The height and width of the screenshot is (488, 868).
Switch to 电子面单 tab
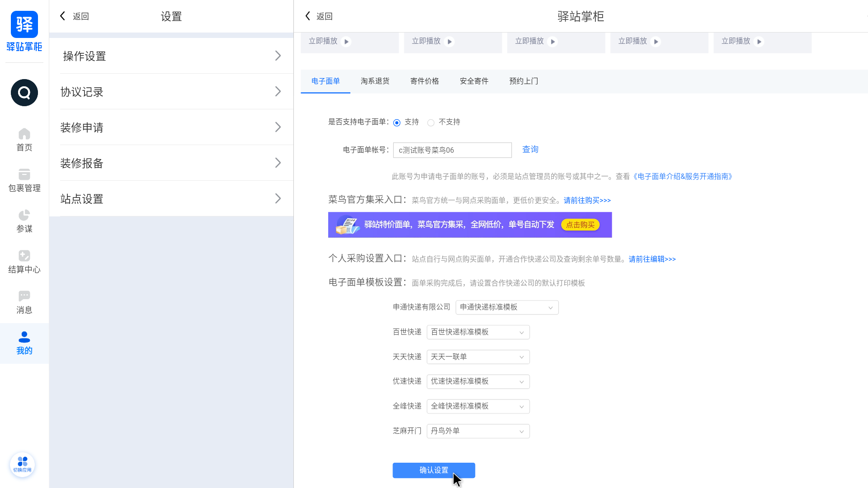click(325, 81)
